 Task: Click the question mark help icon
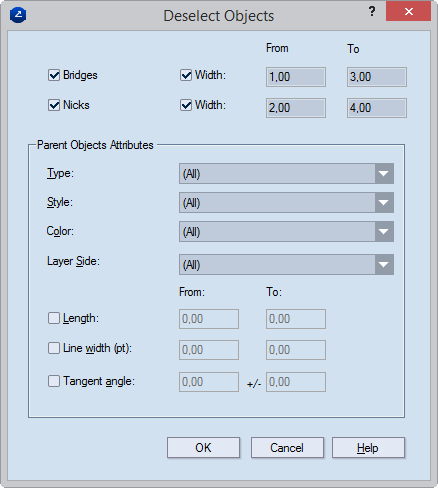[372, 11]
